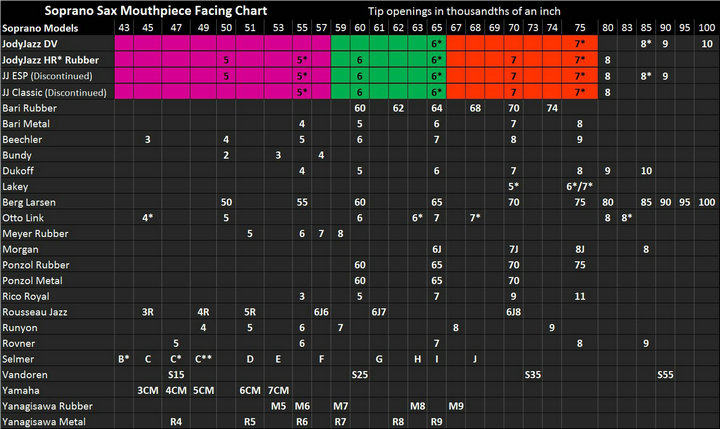This screenshot has height=429, width=720.
Task: Click the "M9" cell in Yanagisawa Rubber row
Action: click(x=456, y=406)
